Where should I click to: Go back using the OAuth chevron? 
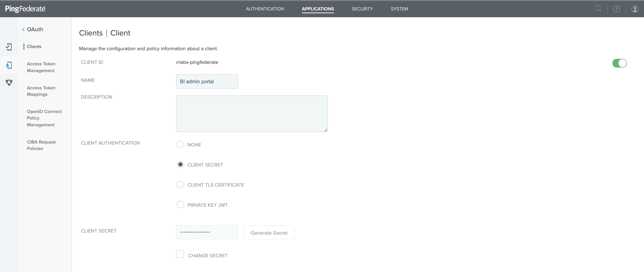tap(23, 29)
